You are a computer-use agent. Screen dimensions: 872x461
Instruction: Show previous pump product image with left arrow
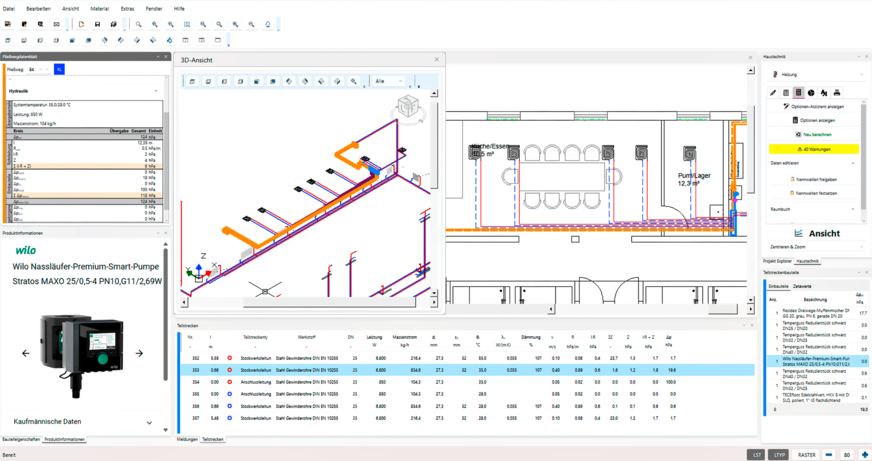tap(26, 353)
